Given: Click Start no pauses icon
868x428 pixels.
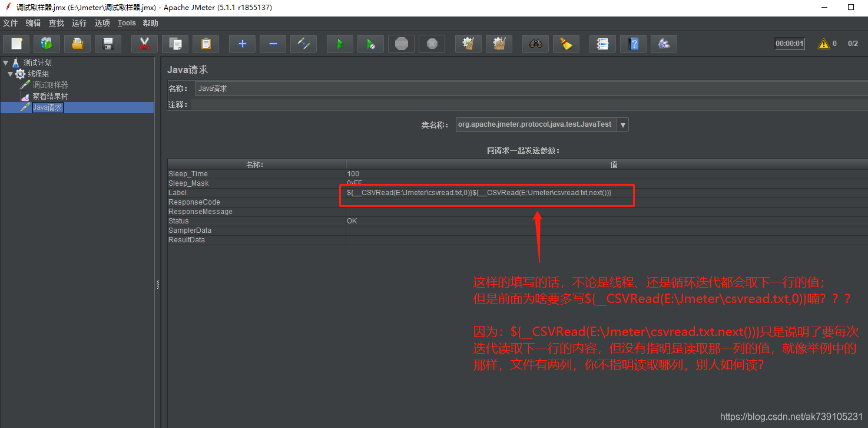Looking at the screenshot, I should point(370,44).
